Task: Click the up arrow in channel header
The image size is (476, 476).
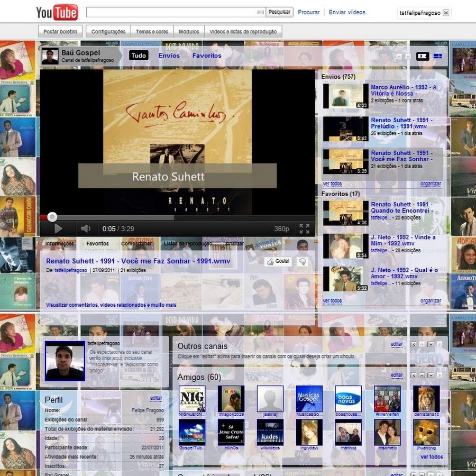Action: pyautogui.click(x=399, y=57)
